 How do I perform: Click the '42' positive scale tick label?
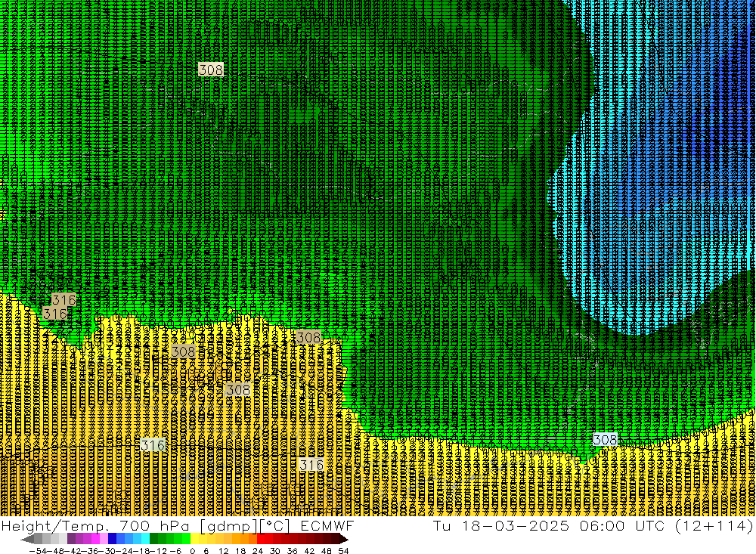[309, 551]
